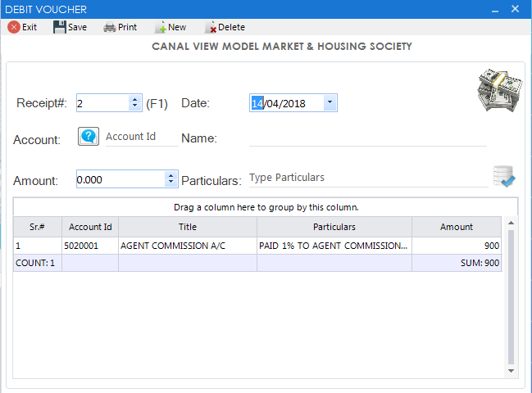Open account lookup question mark icon
Viewport: 532px width, 393px height.
coord(89,137)
